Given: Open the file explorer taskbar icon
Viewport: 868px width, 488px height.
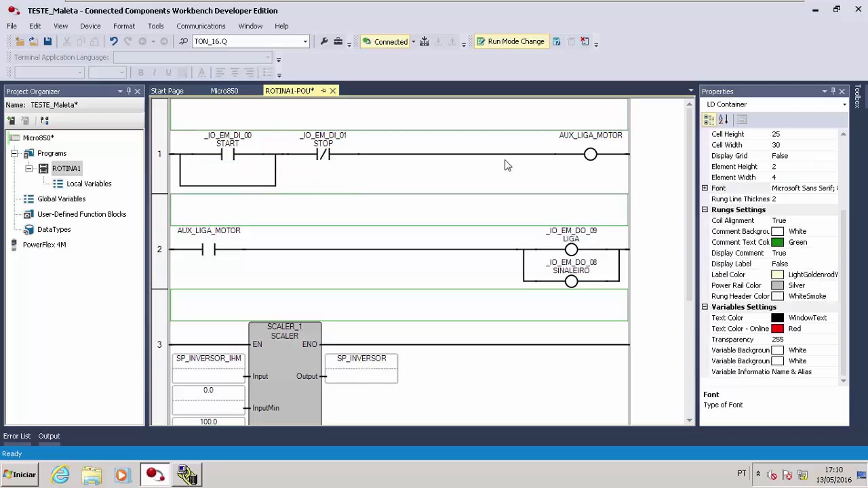Looking at the screenshot, I should (x=92, y=474).
